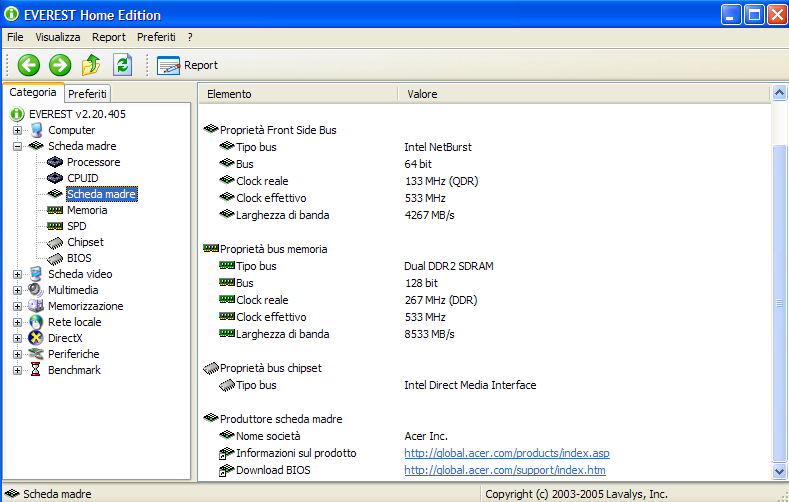This screenshot has height=502, width=789.
Task: Click the icon beside Proprietà bus chipset
Action: pyautogui.click(x=211, y=368)
